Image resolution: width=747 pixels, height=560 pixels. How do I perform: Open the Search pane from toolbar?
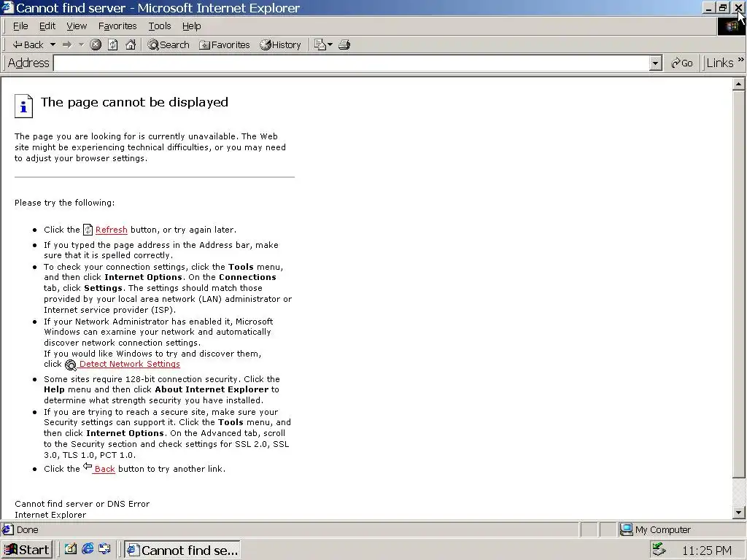169,44
